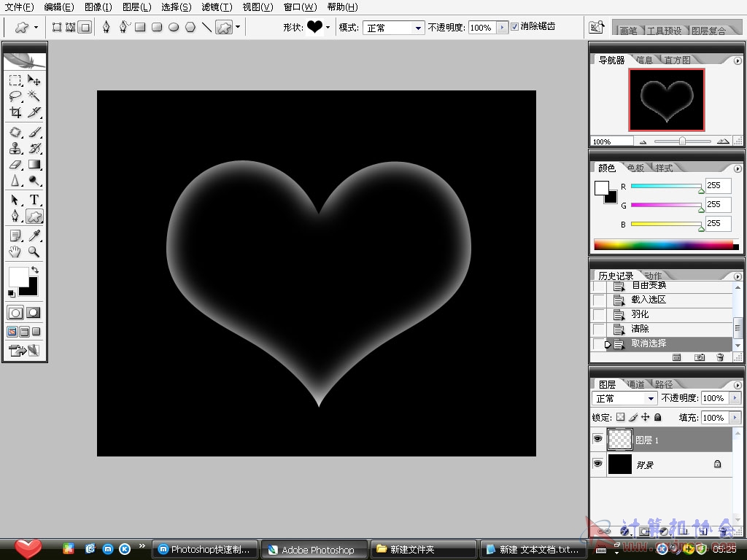Toggle the anti-alias checkbox

coord(514,27)
